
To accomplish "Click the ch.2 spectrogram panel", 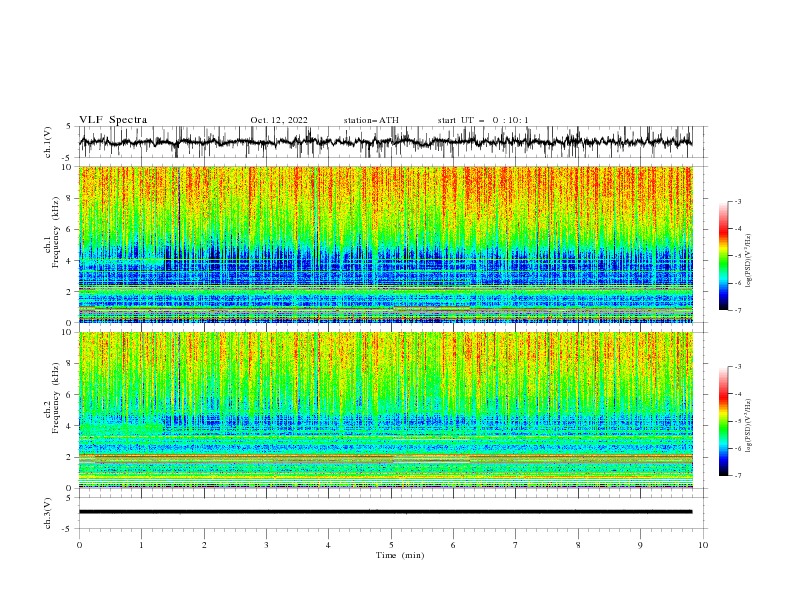I will (385, 410).
